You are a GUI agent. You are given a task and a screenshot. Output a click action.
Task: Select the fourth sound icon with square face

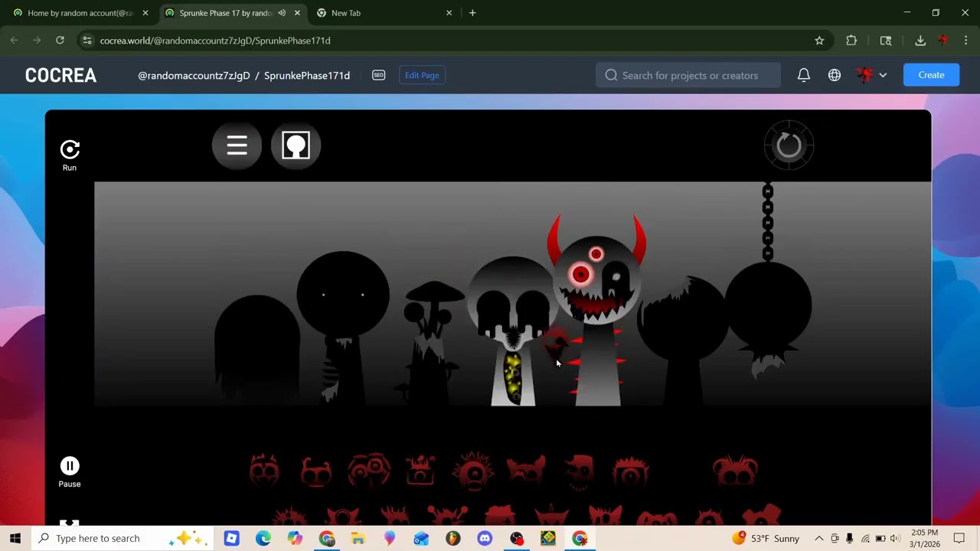tap(420, 471)
